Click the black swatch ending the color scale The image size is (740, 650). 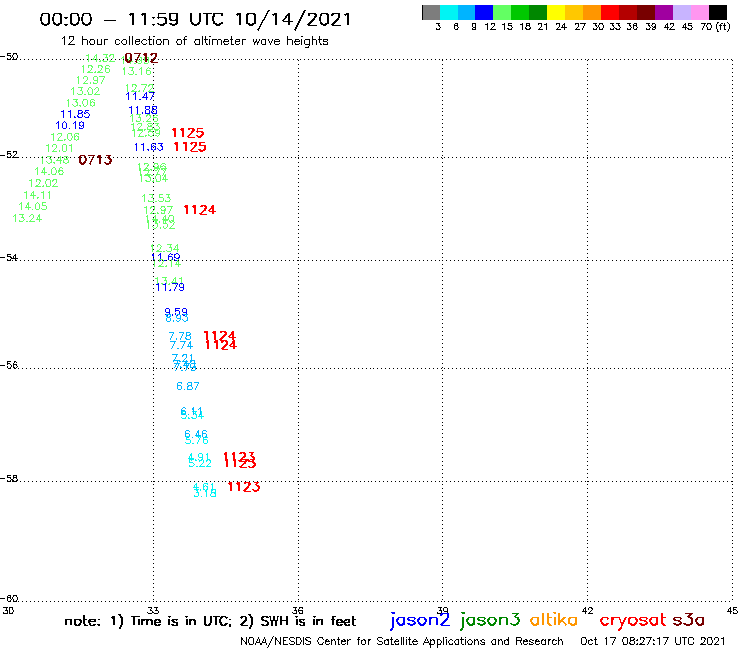pos(717,12)
